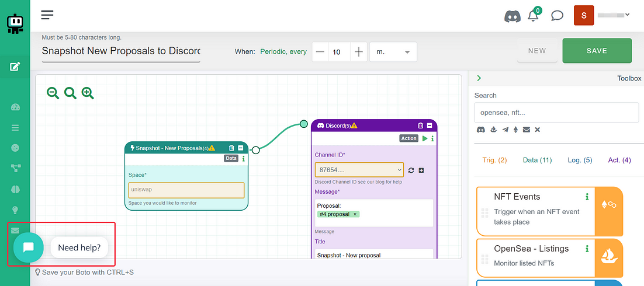Show info for NFT Events

point(587,197)
